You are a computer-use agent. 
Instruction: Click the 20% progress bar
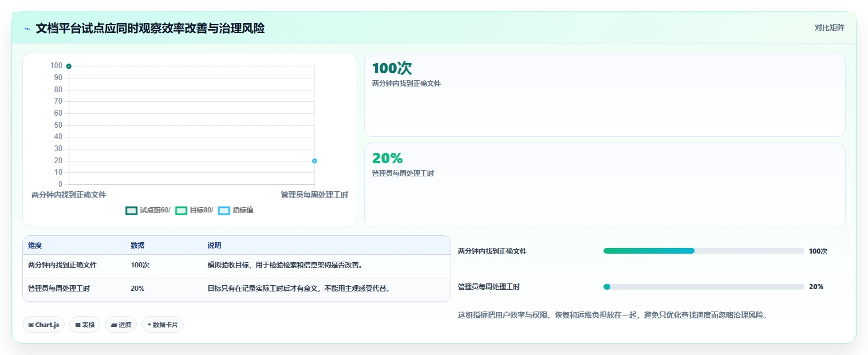pos(704,287)
